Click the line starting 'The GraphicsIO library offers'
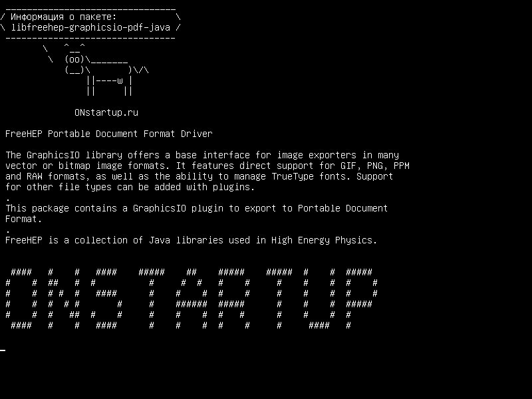The image size is (532, 399). coord(202,155)
